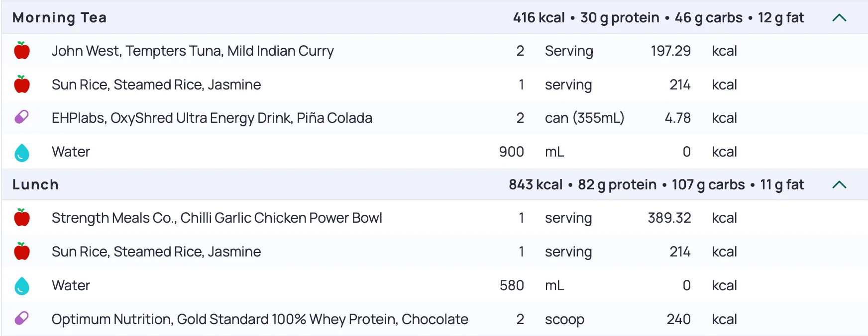Click apple icon next to Morning Tea Jasmine Rice
Image resolution: width=868 pixels, height=336 pixels.
coord(22,84)
